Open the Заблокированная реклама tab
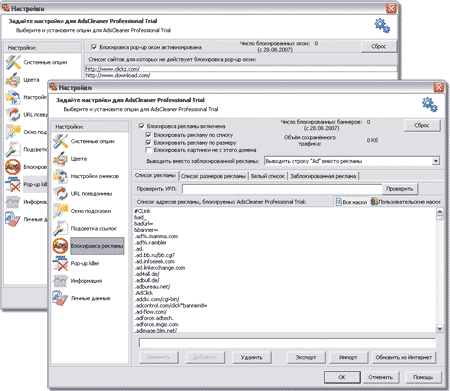The width and height of the screenshot is (450, 391). [323, 176]
